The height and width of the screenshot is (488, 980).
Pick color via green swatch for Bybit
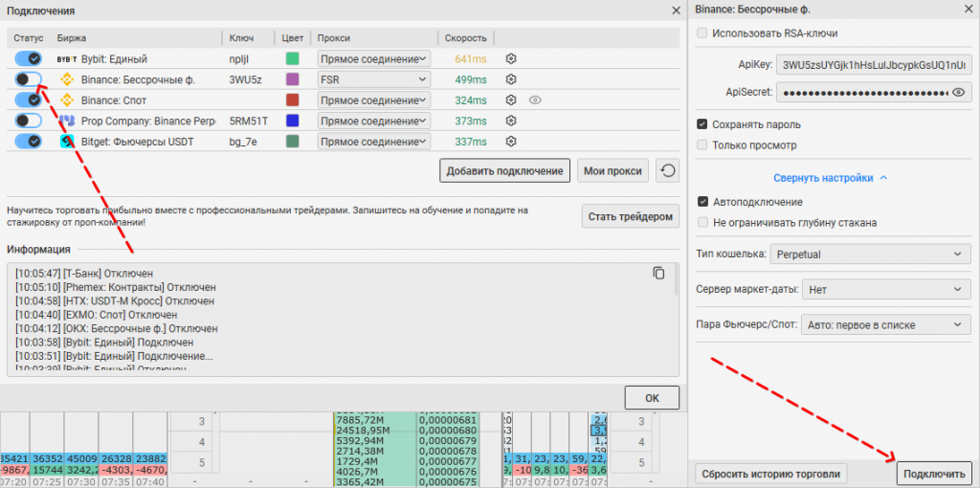point(292,58)
